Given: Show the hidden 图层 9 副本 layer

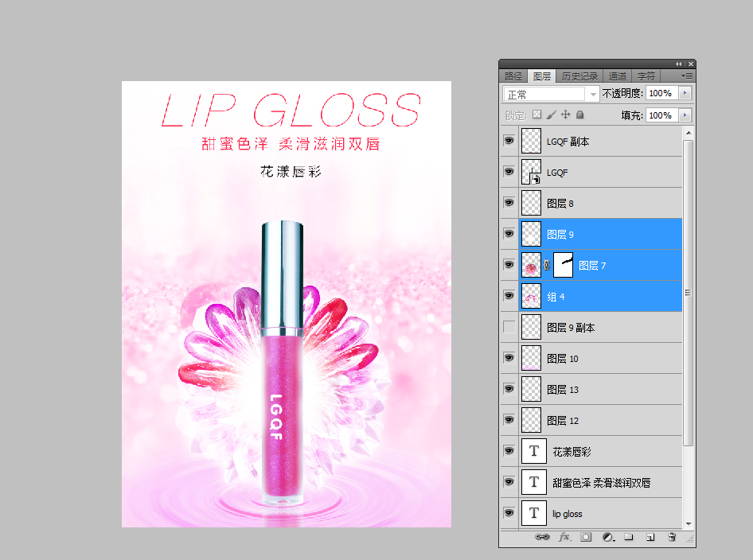Looking at the screenshot, I should click(x=509, y=327).
